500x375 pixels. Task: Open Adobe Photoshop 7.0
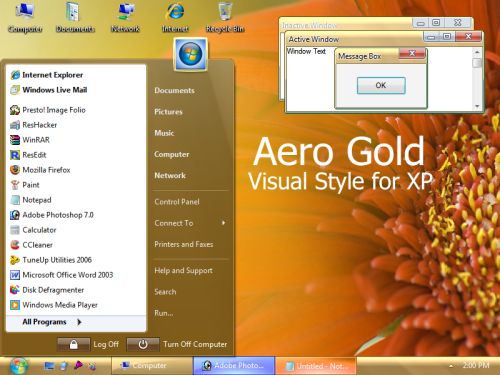(x=52, y=215)
